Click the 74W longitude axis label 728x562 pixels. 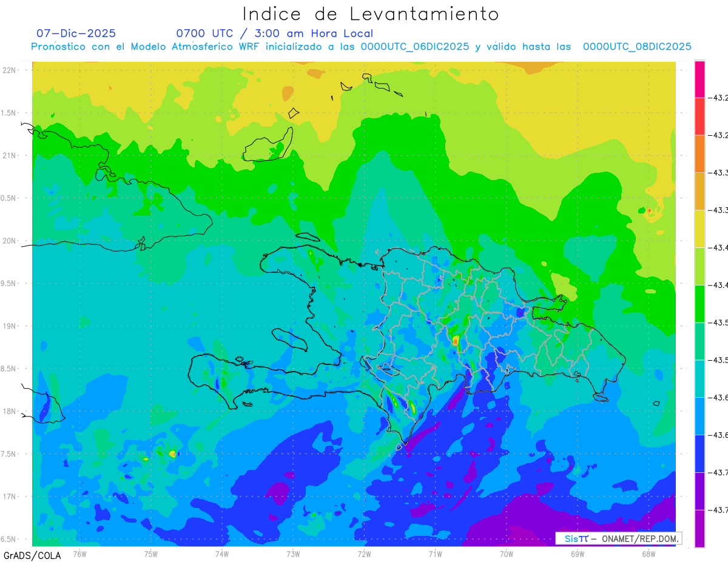[221, 554]
